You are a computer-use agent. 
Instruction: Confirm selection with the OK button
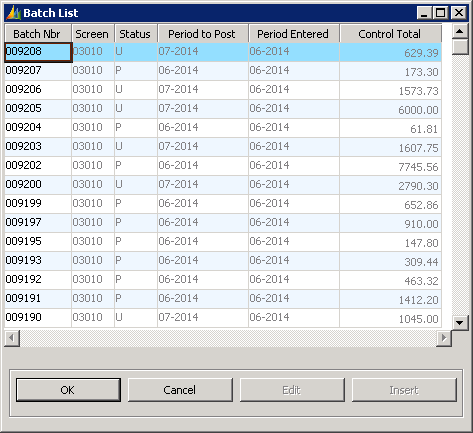pyautogui.click(x=68, y=390)
